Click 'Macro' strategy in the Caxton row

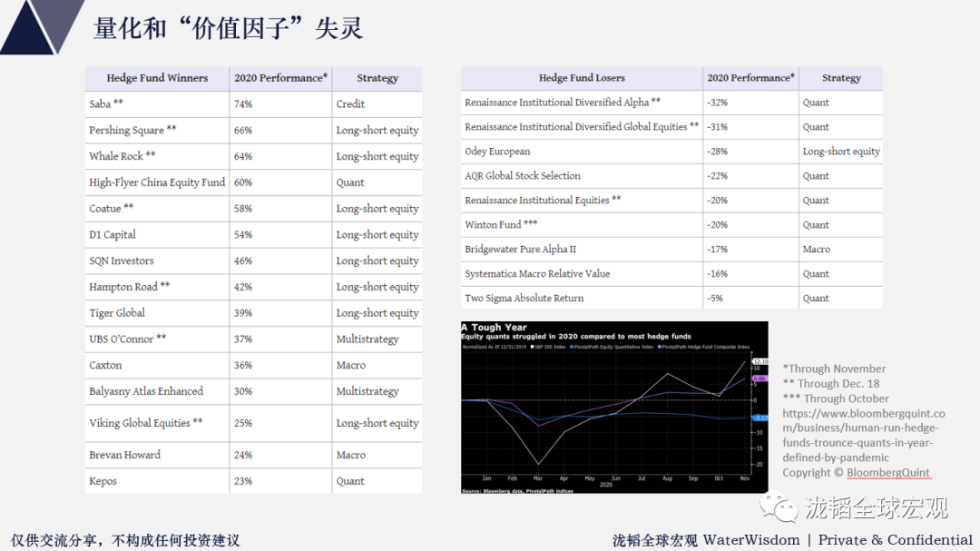pyautogui.click(x=350, y=365)
